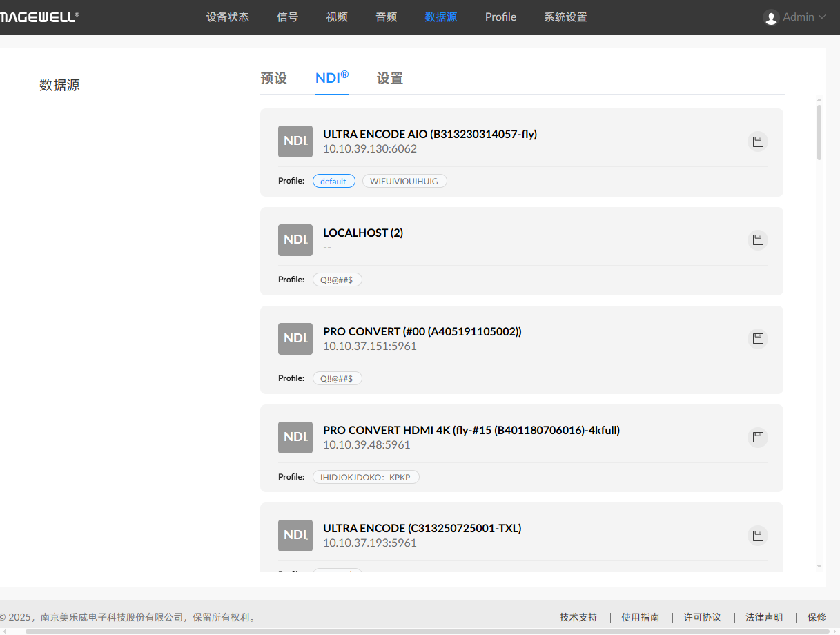This screenshot has width=840, height=635.
Task: Open the 设置 tab
Action: (389, 79)
